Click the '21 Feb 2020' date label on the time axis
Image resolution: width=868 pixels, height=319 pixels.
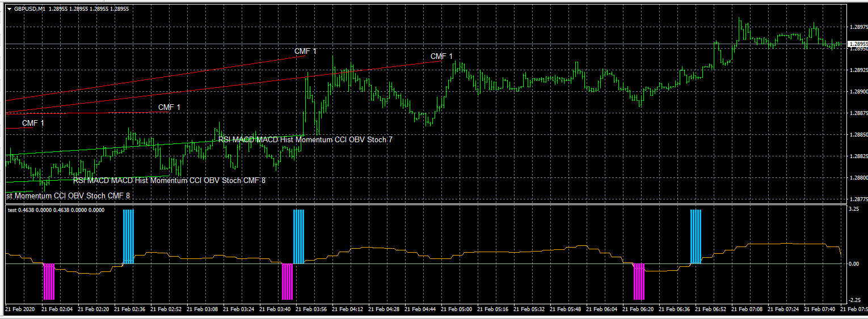click(x=19, y=309)
